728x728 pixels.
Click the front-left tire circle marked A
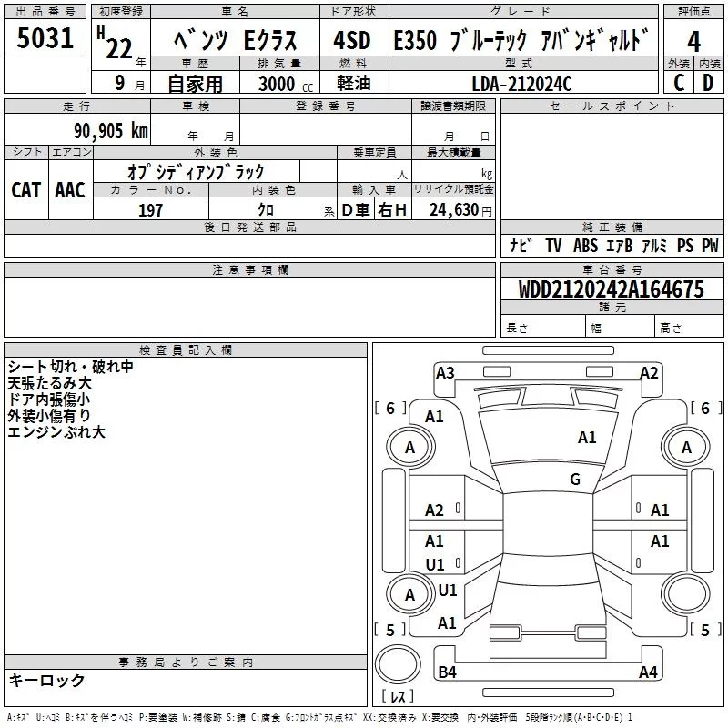click(409, 447)
